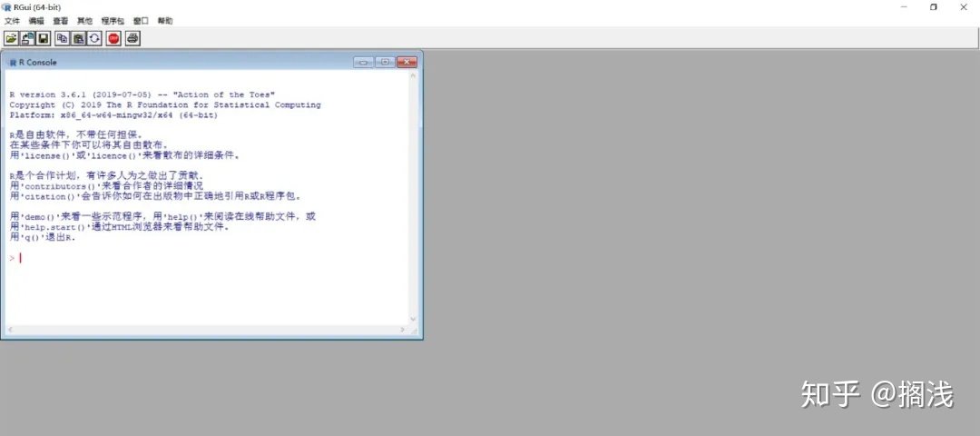Click the Copy and paste icon

pyautogui.click(x=93, y=38)
